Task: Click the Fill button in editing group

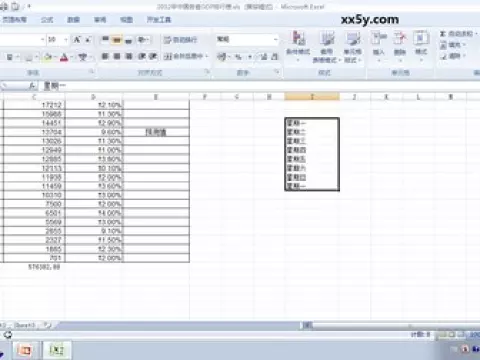Action: point(452,45)
